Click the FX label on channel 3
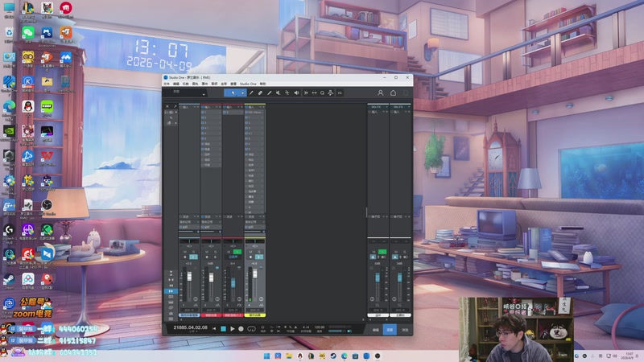 pyautogui.click(x=239, y=305)
